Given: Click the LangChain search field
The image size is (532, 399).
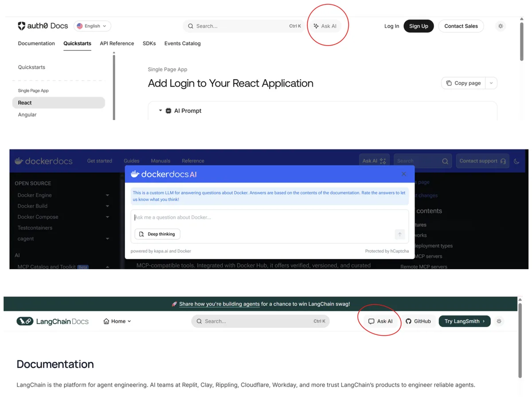Looking at the screenshot, I should tap(260, 322).
